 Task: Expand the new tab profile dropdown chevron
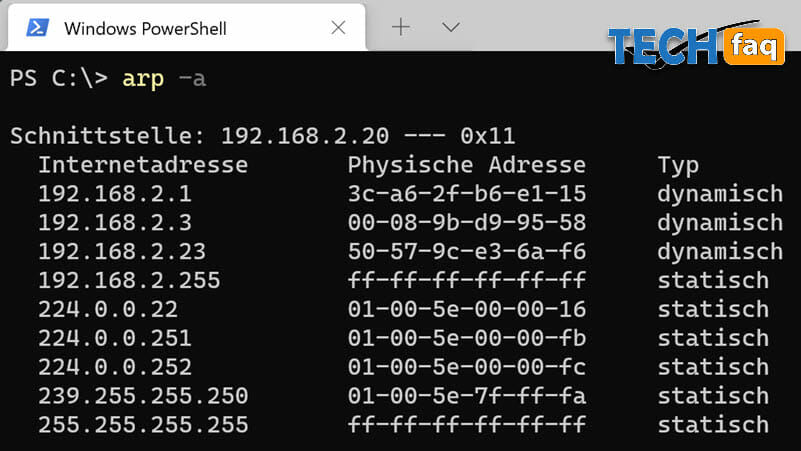[451, 27]
